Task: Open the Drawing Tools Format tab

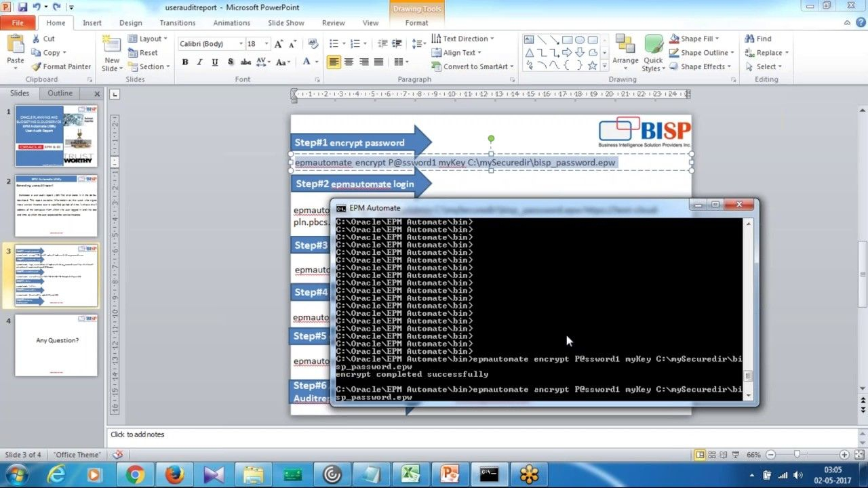Action: pyautogui.click(x=416, y=22)
